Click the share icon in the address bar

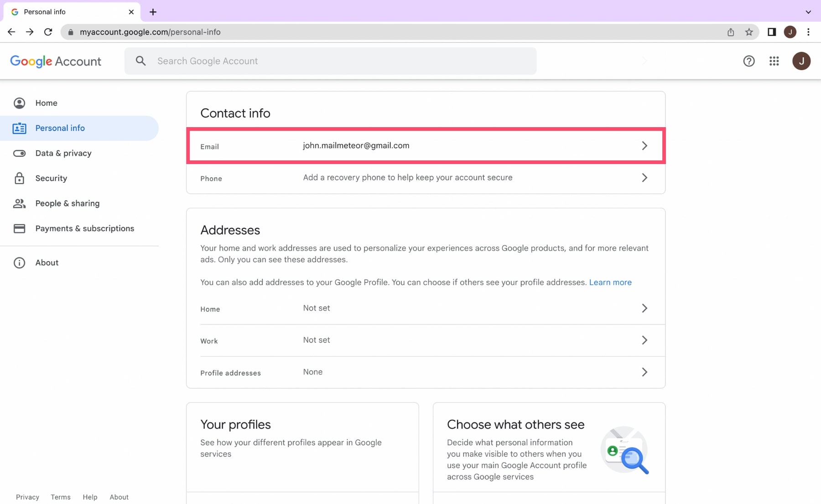coord(731,32)
